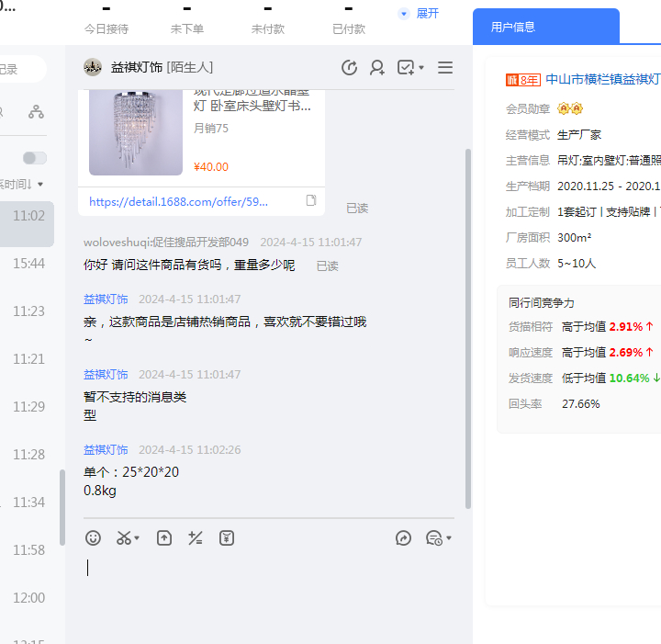Image resolution: width=661 pixels, height=644 pixels.
Task: Click the yuan payment request icon
Action: pos(227,538)
